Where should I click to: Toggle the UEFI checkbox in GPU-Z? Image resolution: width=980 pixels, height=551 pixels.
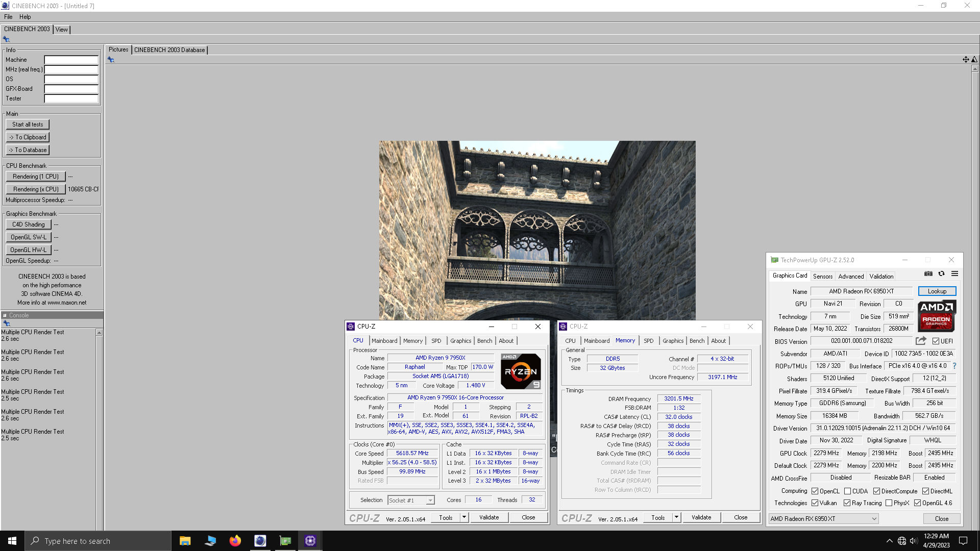[x=936, y=341]
